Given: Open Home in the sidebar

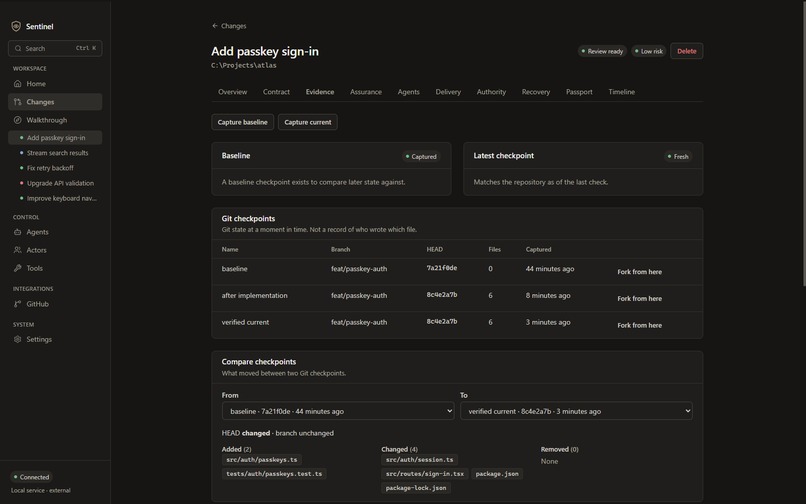Looking at the screenshot, I should (55, 83).
